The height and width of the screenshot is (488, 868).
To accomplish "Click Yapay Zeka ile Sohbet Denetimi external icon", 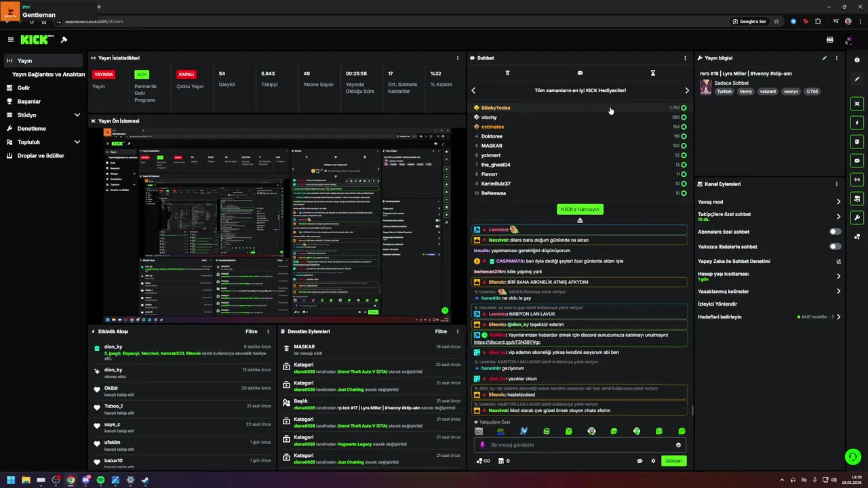I will (838, 261).
